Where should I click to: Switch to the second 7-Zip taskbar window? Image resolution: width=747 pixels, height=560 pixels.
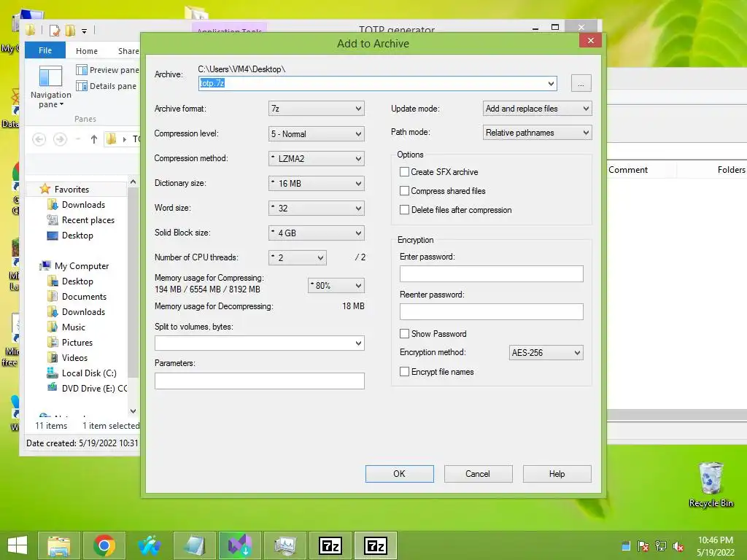[376, 545]
